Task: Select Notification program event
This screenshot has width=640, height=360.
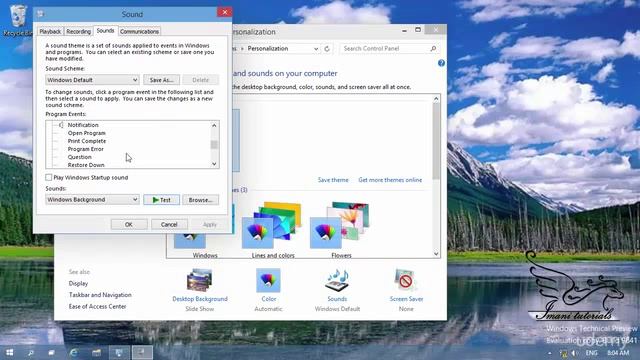Action: tap(83, 125)
